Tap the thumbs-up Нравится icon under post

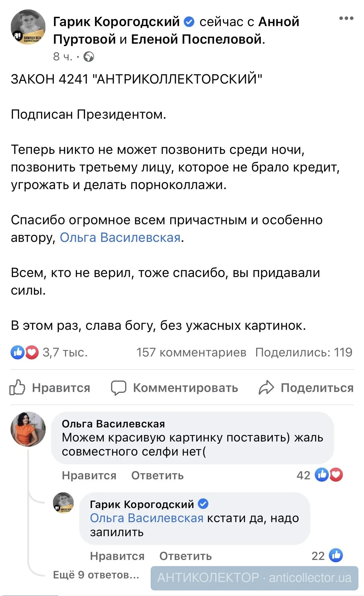point(17,388)
